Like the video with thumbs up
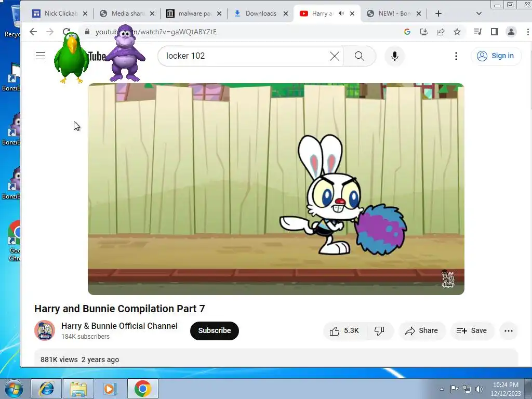Screen dimensions: 532x399 [344, 331]
